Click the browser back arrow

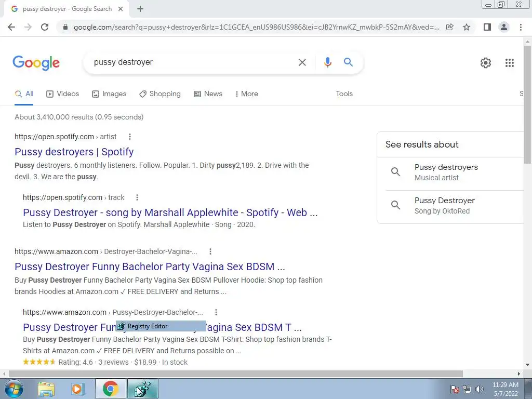[11, 27]
